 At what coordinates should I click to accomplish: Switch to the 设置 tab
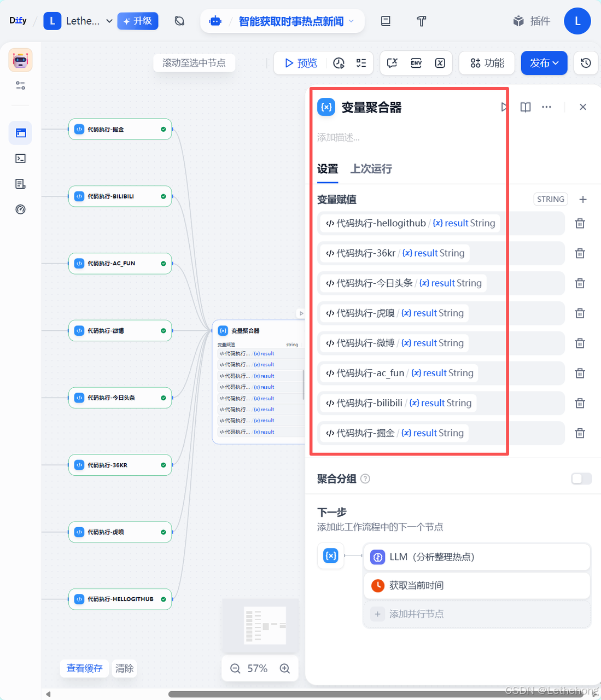point(328,169)
